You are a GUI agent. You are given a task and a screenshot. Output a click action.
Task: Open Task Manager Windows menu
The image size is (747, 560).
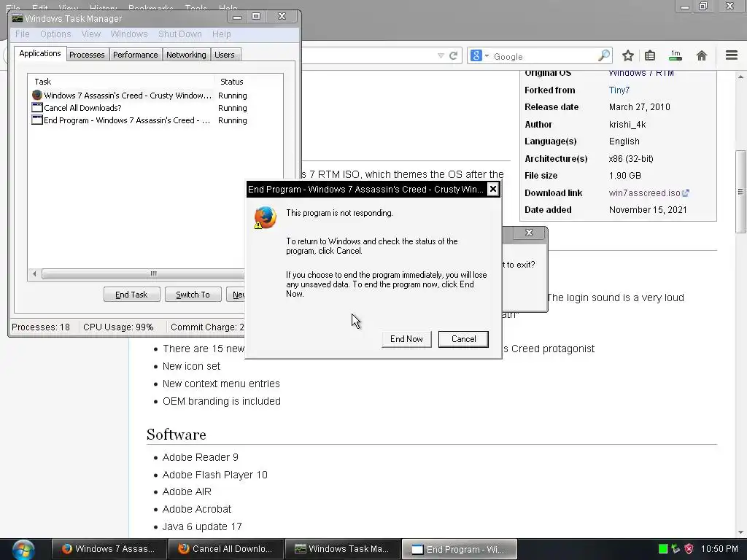click(129, 34)
